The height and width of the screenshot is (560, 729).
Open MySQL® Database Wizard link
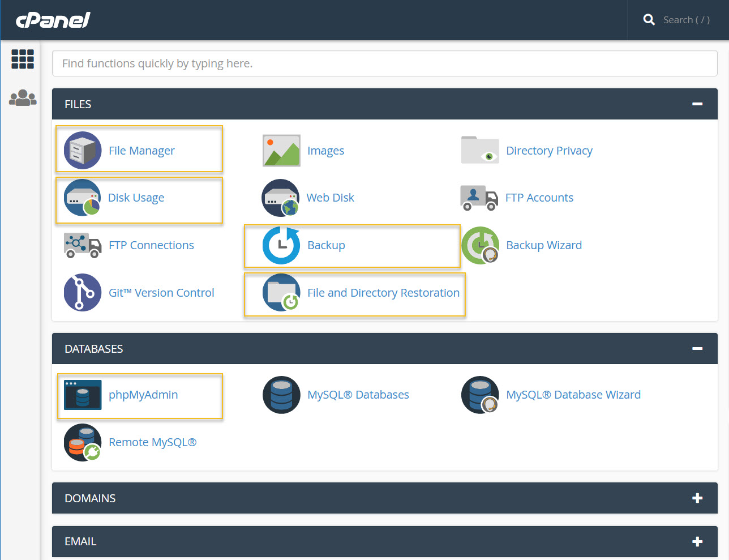click(573, 395)
